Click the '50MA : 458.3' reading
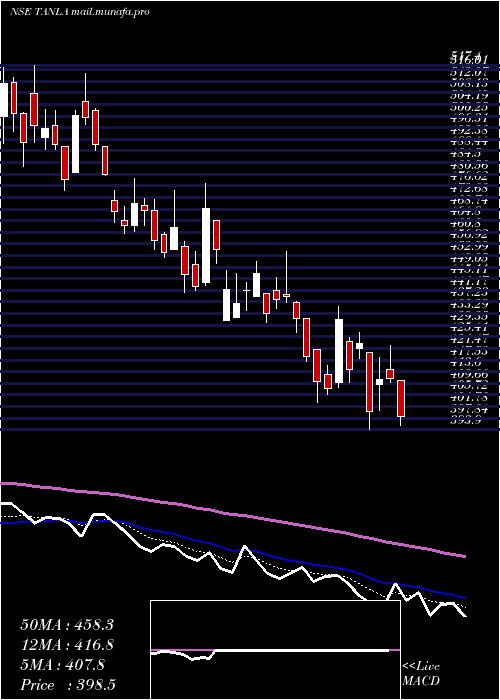This screenshot has height=700, width=500. [67, 625]
